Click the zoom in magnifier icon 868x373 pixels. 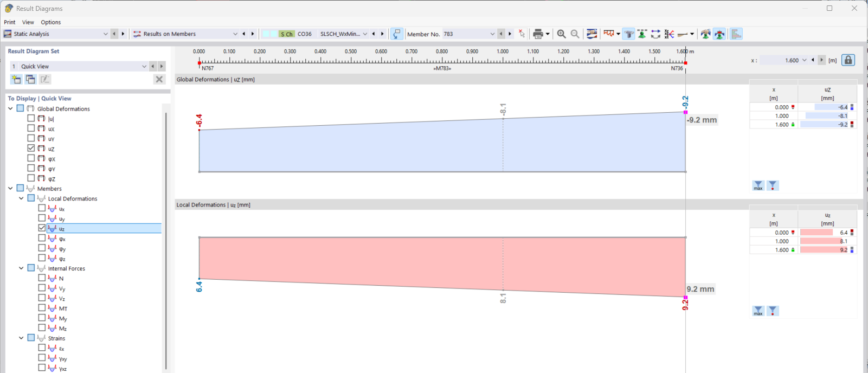coord(561,34)
